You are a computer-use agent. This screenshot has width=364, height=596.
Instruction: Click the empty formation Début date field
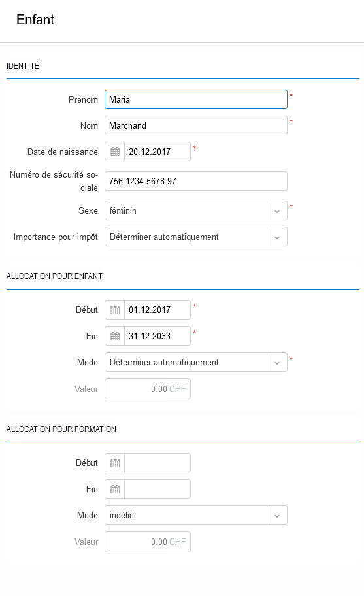point(157,463)
